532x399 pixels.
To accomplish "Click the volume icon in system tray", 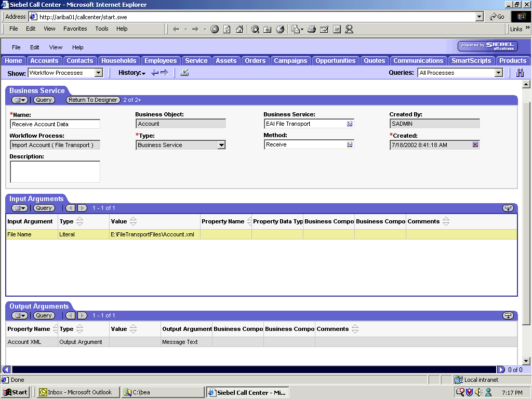I will tap(477, 393).
